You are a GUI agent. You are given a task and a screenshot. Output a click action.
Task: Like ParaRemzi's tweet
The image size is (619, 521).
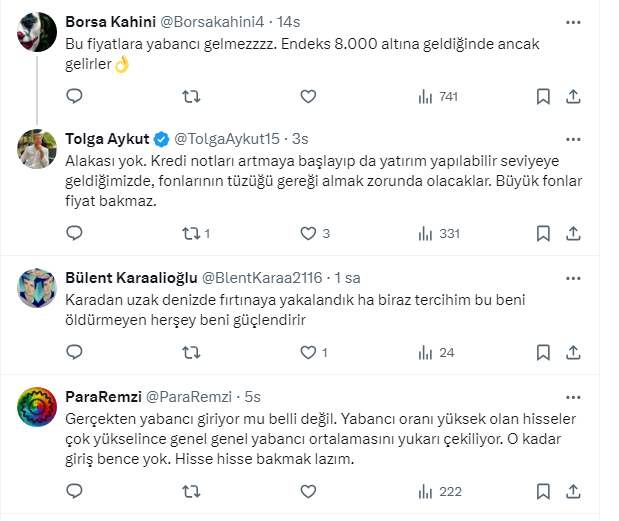[x=309, y=492]
